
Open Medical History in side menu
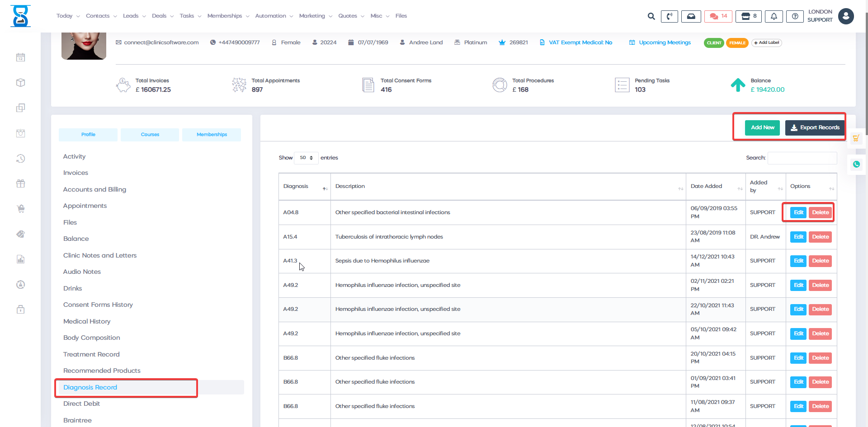[87, 321]
